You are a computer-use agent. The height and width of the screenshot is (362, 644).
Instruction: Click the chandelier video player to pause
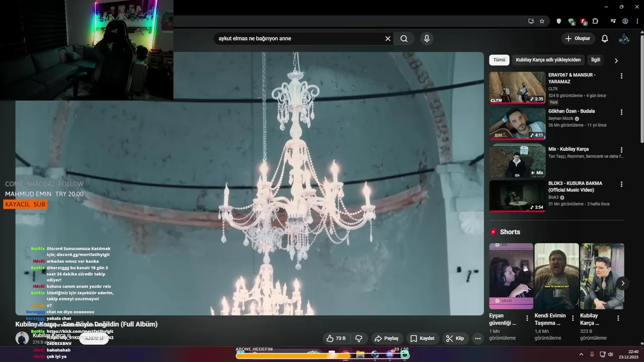[x=250, y=184]
